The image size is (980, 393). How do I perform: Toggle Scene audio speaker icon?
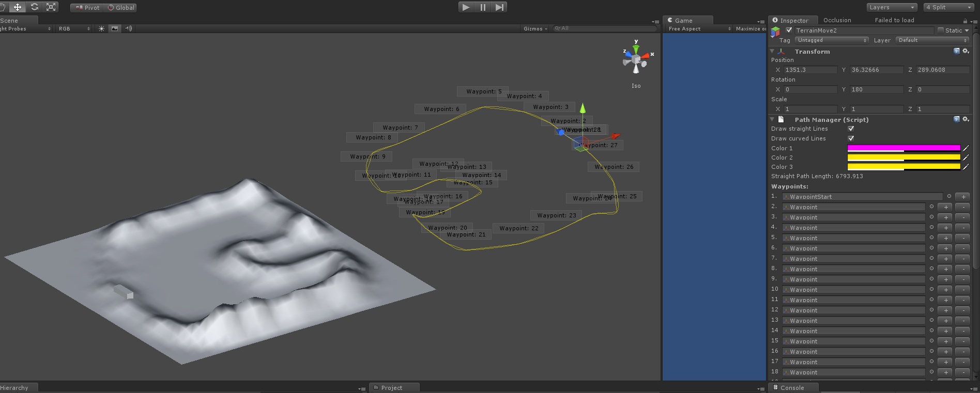point(128,29)
